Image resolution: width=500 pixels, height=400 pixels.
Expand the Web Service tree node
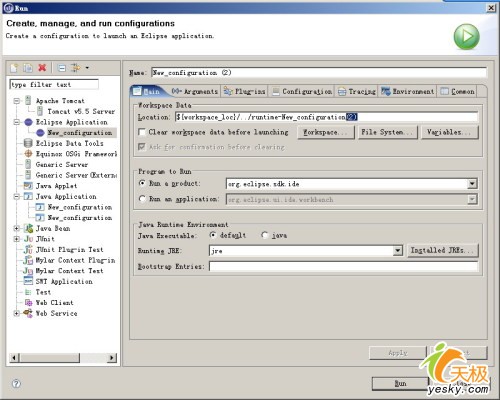(17, 313)
